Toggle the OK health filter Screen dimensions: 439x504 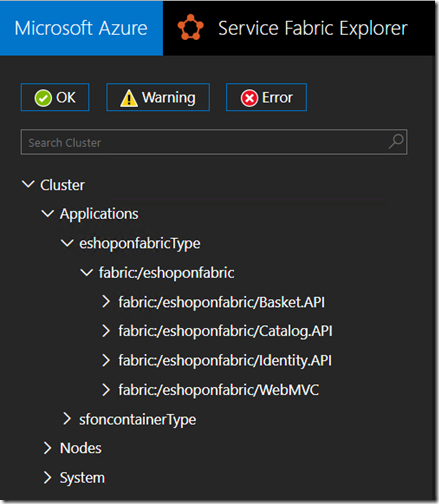[55, 97]
